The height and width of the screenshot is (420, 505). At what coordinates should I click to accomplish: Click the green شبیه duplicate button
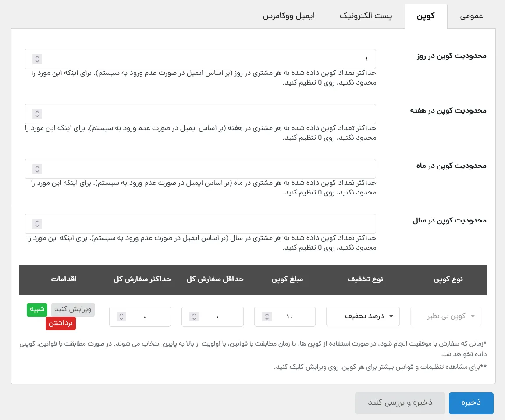(37, 310)
